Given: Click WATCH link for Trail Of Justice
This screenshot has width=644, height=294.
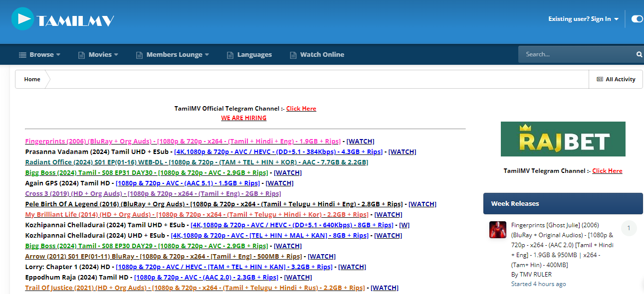Looking at the screenshot, I should click(x=385, y=288).
